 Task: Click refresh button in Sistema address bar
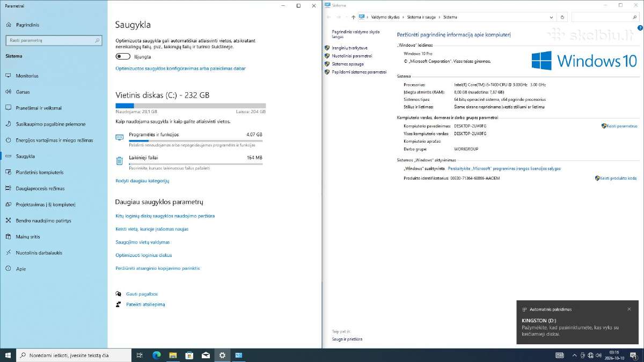point(562,17)
